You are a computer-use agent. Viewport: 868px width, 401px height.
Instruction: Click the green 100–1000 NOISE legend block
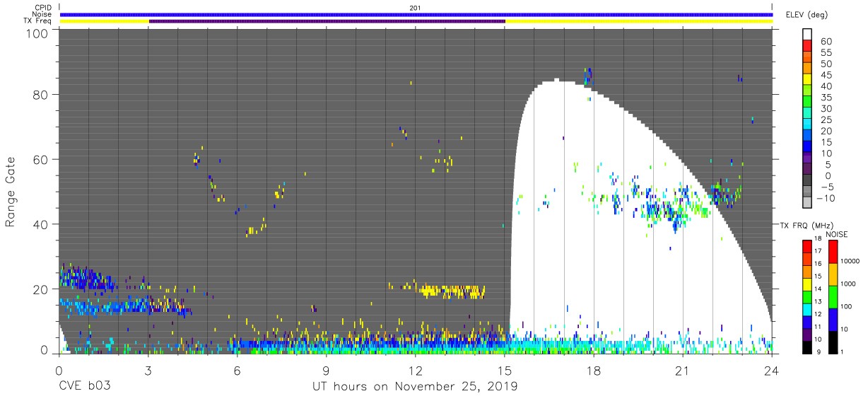pyautogui.click(x=833, y=297)
